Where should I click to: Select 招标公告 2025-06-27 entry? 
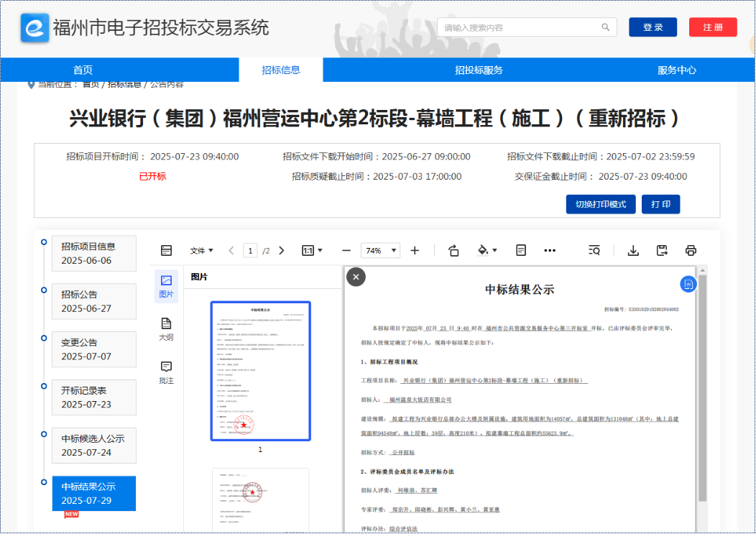pos(94,301)
